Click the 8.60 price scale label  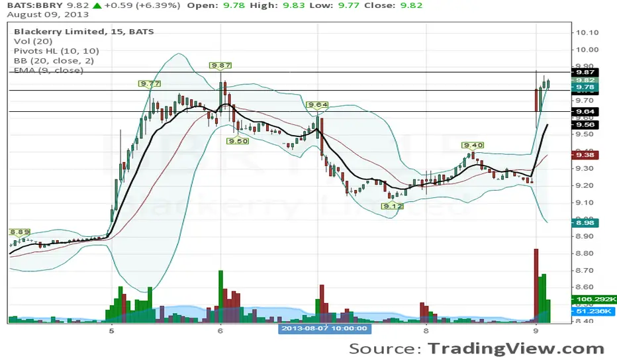coord(585,287)
